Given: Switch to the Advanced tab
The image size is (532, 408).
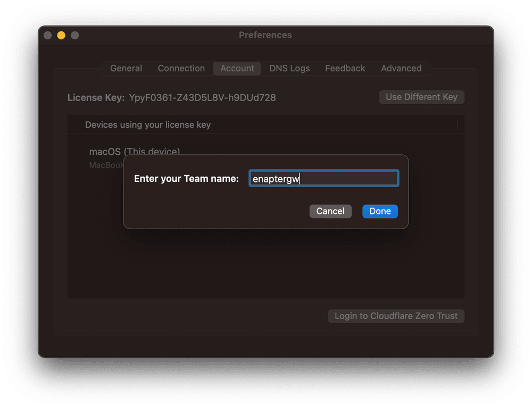Looking at the screenshot, I should 401,68.
